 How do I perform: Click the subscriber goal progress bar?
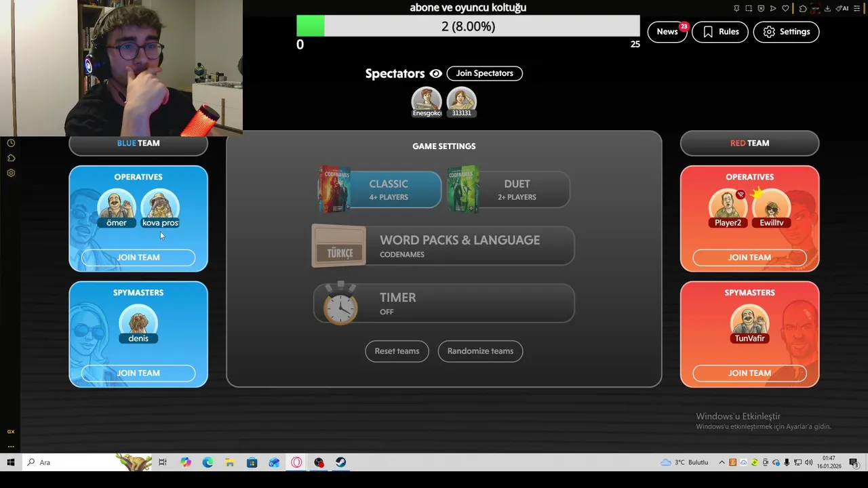468,26
